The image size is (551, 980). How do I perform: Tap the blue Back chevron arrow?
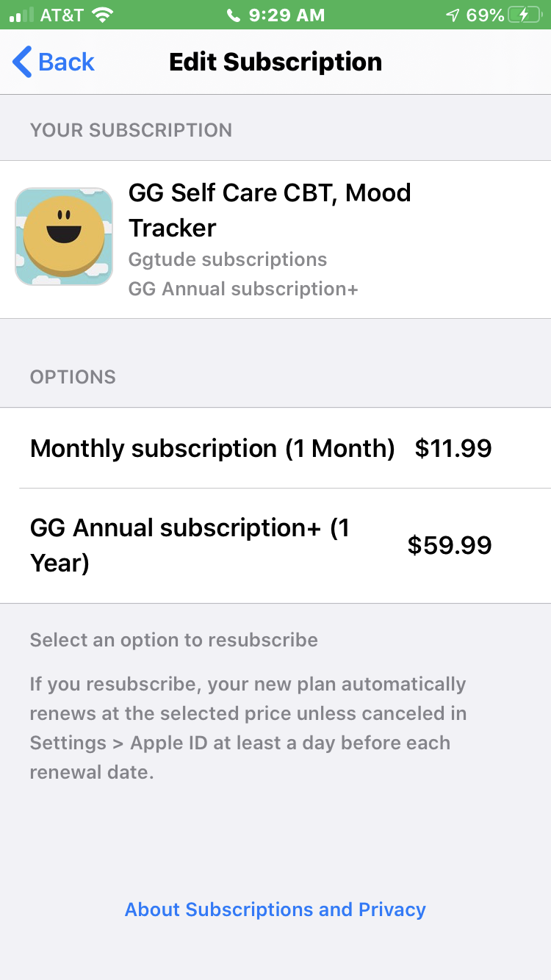(x=22, y=62)
